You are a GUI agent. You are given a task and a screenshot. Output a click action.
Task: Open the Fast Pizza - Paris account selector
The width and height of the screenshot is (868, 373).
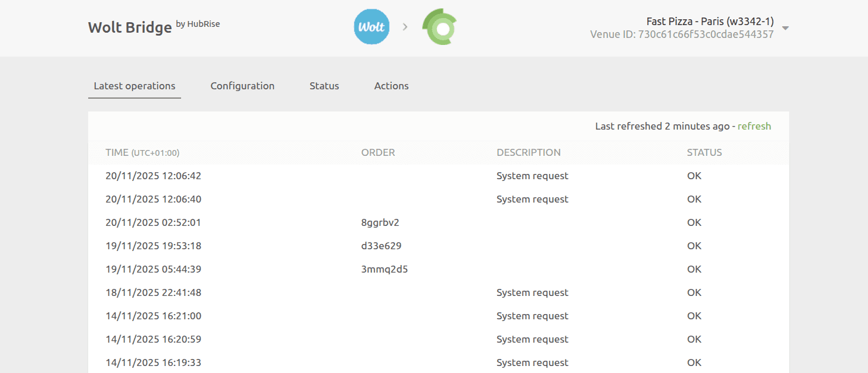710,22
